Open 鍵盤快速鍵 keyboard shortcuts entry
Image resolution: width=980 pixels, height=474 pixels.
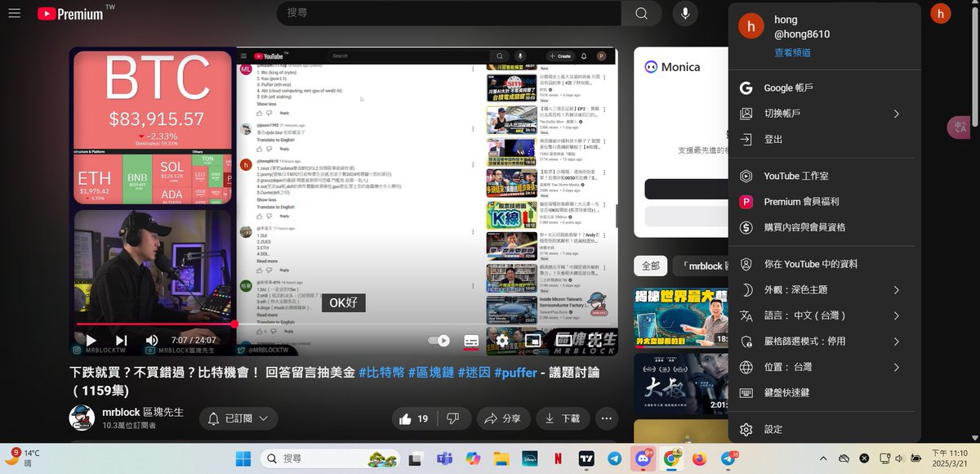click(824, 393)
